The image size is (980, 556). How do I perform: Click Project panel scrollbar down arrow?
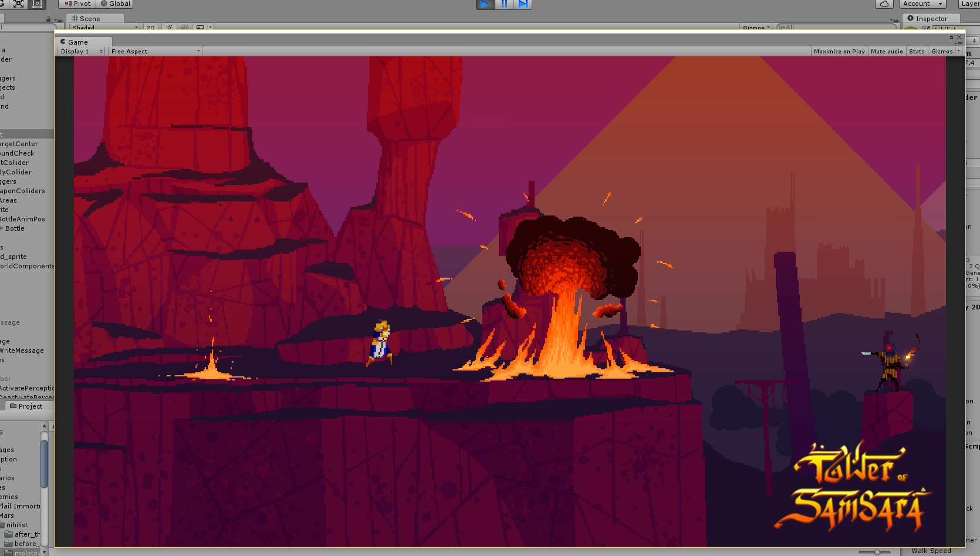pos(44,552)
